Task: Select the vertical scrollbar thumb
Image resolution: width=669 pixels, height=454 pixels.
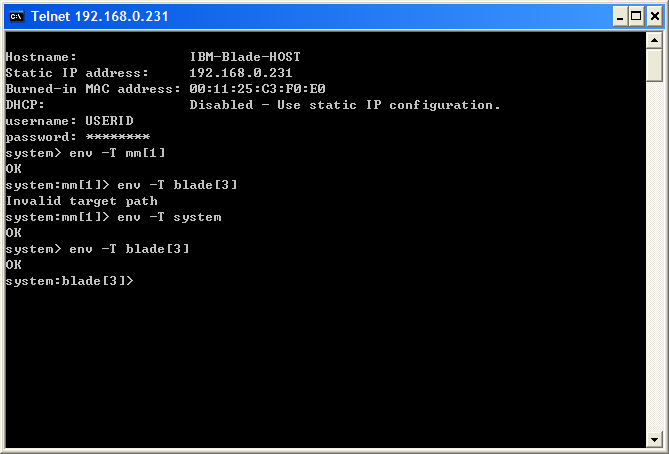Action: pos(654,65)
